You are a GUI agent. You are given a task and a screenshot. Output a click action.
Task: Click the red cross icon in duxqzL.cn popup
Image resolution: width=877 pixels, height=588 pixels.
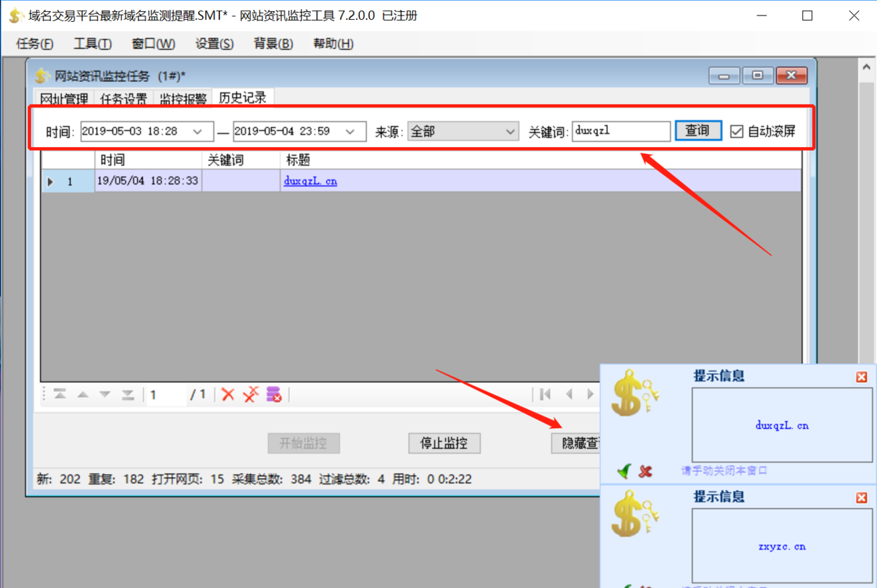[645, 471]
